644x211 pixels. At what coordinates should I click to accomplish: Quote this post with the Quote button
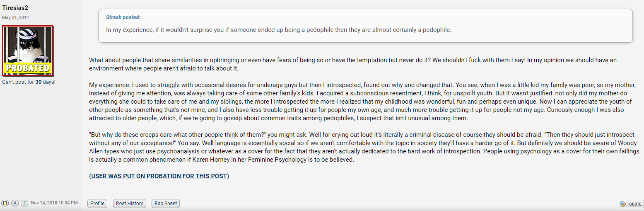coord(631,204)
